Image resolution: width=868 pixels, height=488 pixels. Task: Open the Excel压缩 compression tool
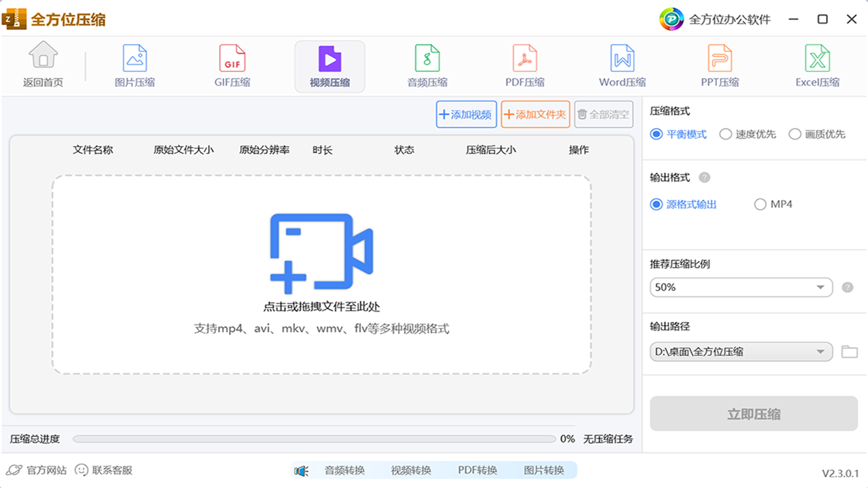click(817, 66)
